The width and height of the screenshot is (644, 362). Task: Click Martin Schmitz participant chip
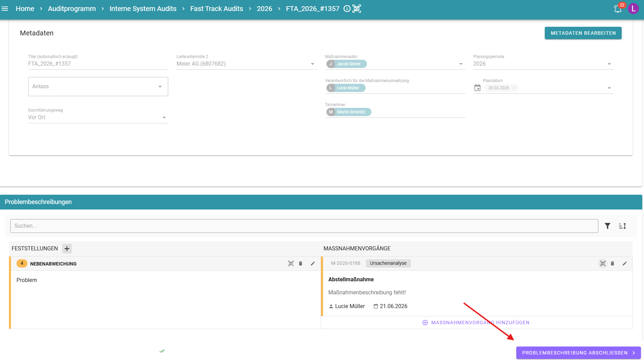(349, 112)
